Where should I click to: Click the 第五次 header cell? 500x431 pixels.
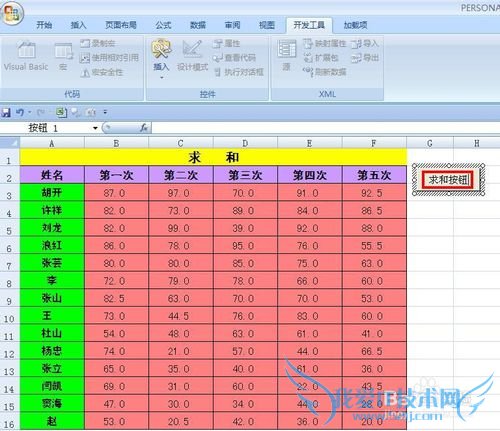click(x=374, y=175)
